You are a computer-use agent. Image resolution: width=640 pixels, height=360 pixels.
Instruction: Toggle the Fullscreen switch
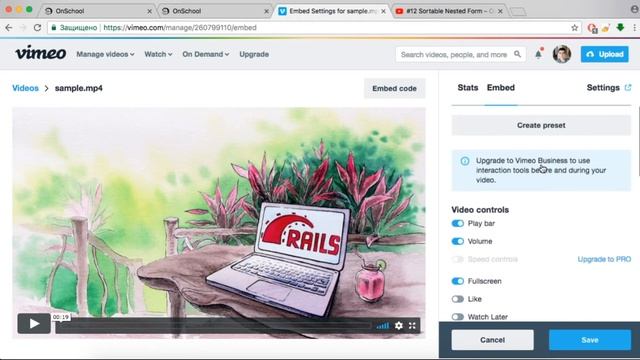[x=458, y=281]
